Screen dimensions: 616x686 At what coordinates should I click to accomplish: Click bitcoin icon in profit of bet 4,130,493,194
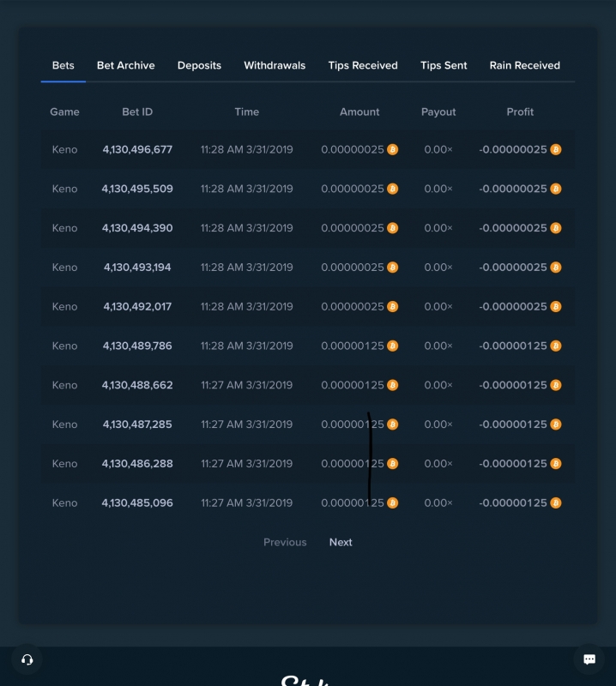pos(556,268)
